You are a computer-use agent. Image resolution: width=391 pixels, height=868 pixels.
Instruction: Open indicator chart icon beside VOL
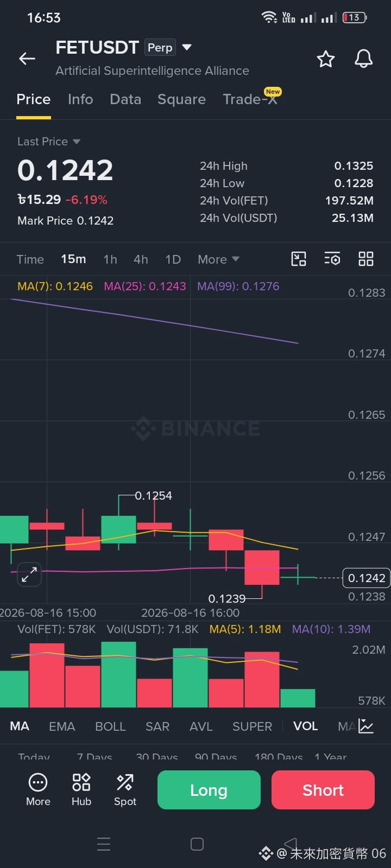click(366, 726)
